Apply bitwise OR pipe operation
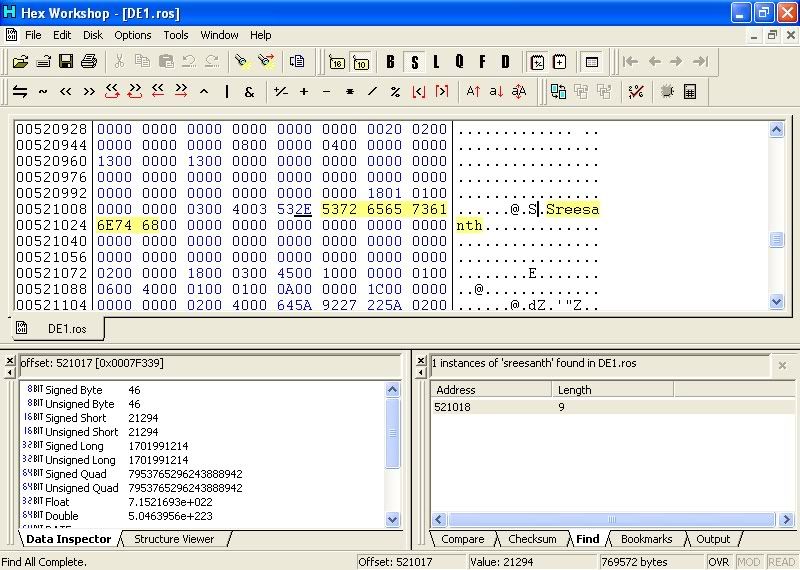 [227, 92]
